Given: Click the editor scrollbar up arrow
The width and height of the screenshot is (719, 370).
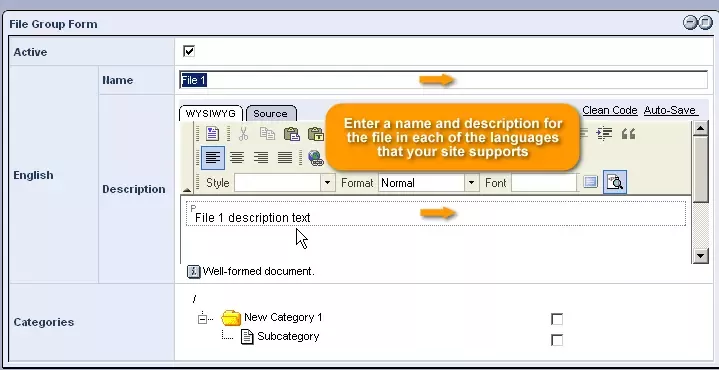Looking at the screenshot, I should coord(700,128).
